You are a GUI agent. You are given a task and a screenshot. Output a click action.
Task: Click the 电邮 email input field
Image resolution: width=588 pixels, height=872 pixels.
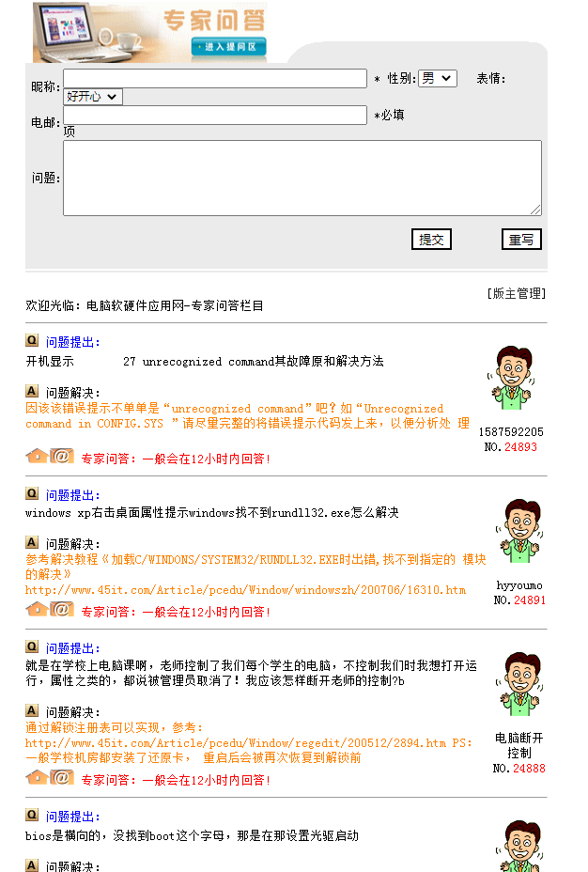pos(215,116)
